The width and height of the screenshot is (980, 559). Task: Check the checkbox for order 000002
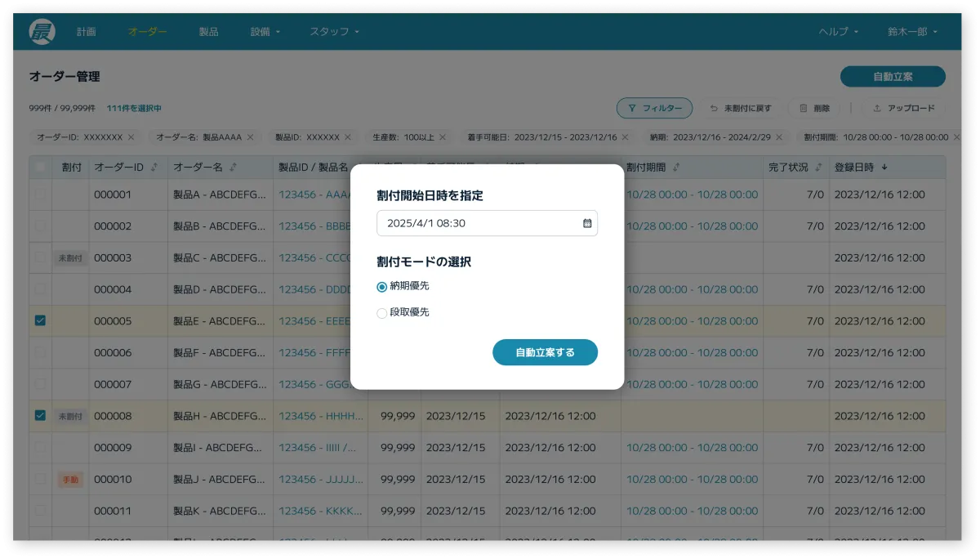point(40,226)
